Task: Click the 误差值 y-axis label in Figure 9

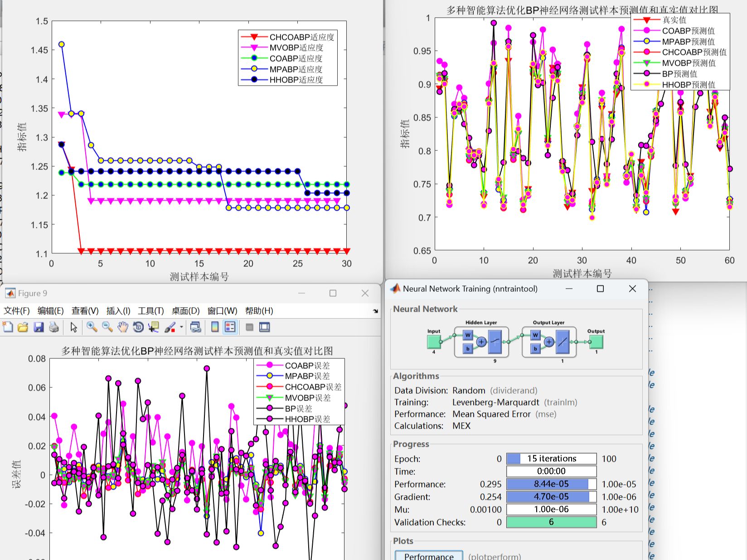Action: click(16, 474)
